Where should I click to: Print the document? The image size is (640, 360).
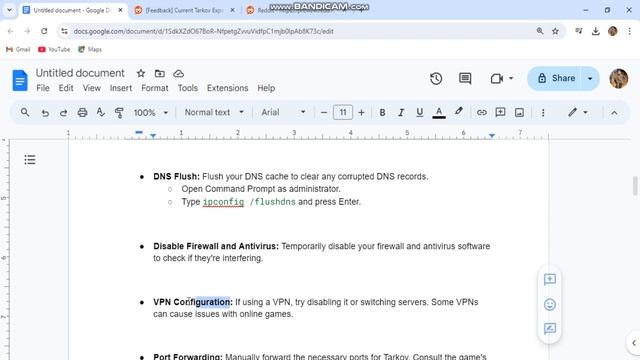(82, 113)
